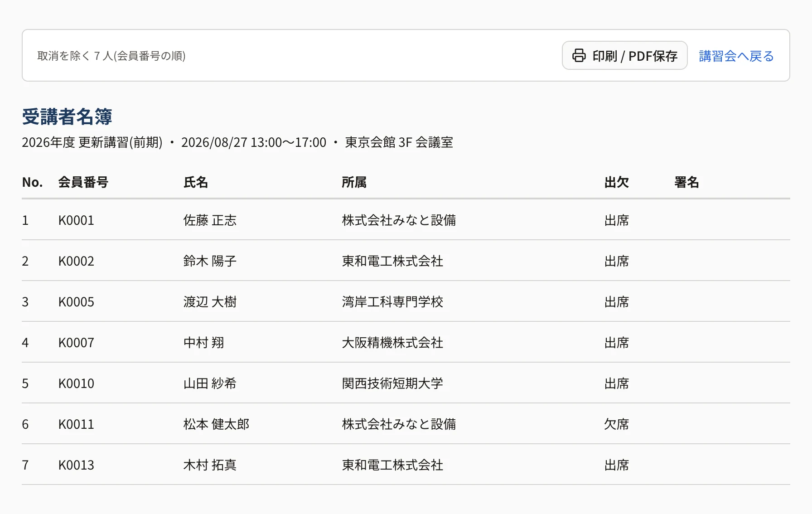Click the 氏名 column header

[x=196, y=182]
